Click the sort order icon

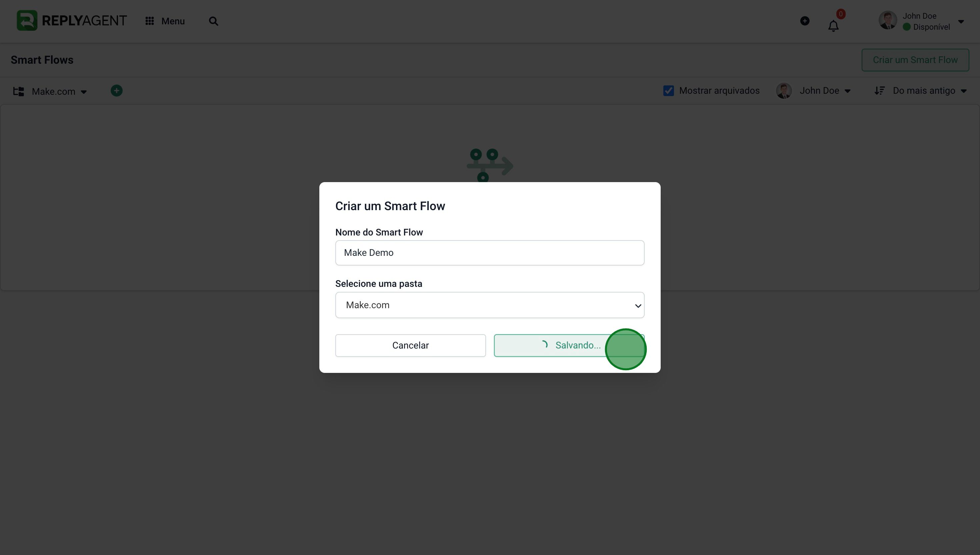pos(879,91)
